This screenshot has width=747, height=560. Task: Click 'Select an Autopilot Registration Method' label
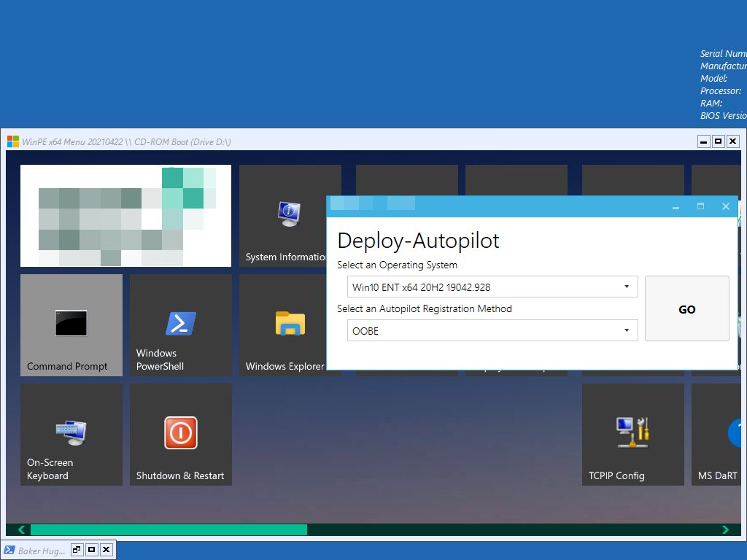(x=425, y=308)
